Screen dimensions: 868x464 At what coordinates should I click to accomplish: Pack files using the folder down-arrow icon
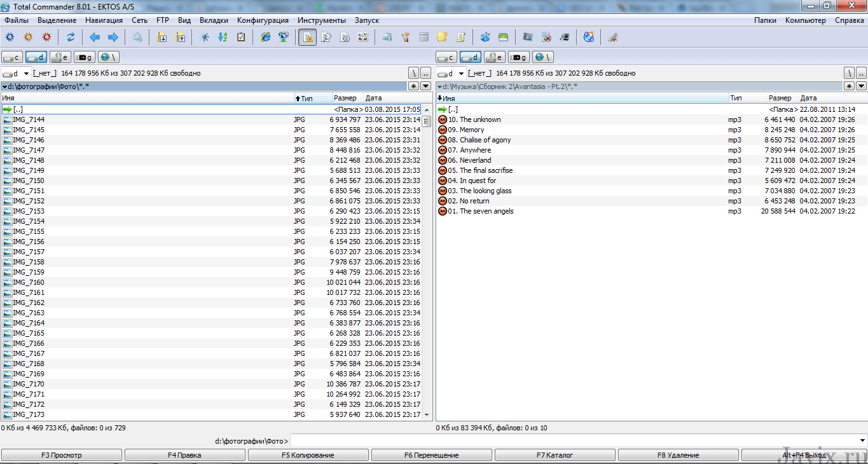pos(162,37)
